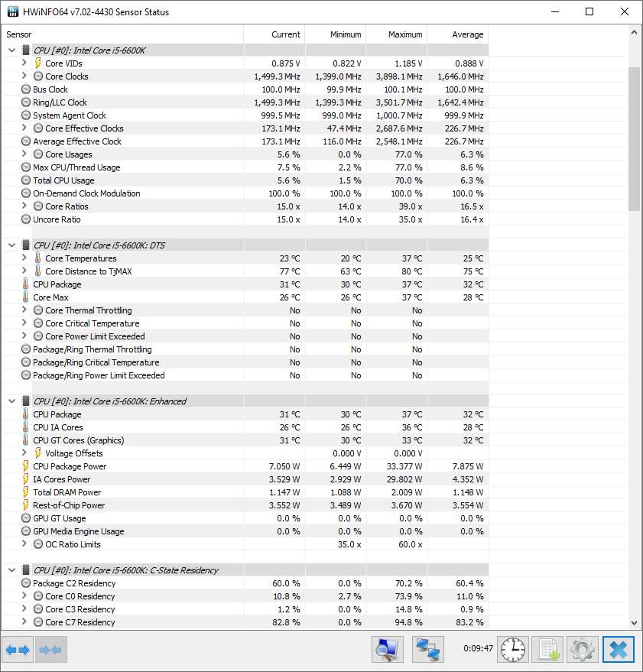Image resolution: width=643 pixels, height=672 pixels.
Task: Expand the Core C3 Residency row
Action: (x=24, y=608)
